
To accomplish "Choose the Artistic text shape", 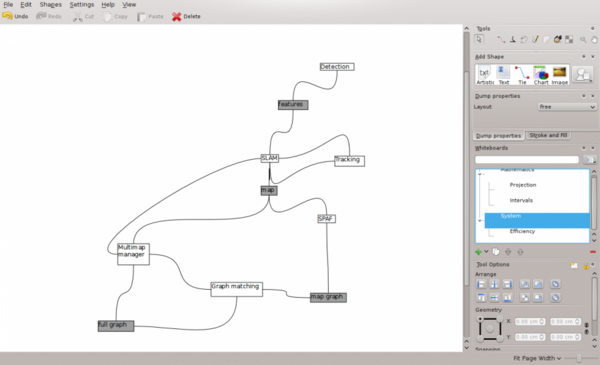I will (485, 75).
